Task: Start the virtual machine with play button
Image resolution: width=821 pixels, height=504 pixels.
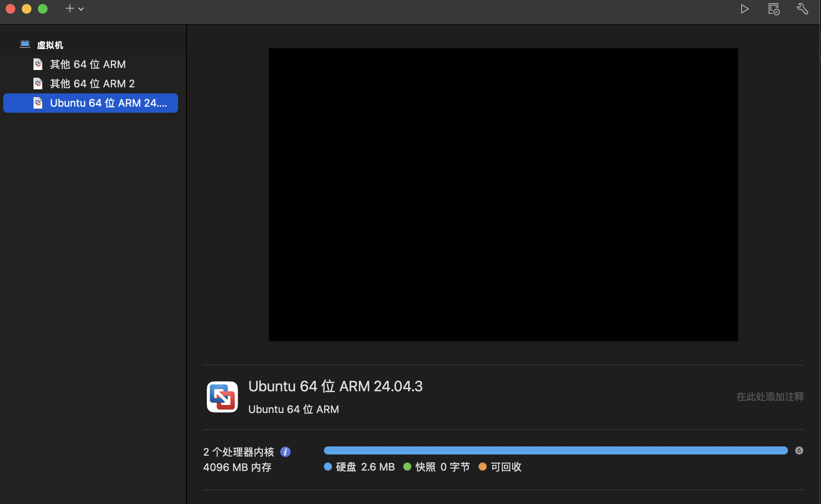Action: click(744, 9)
